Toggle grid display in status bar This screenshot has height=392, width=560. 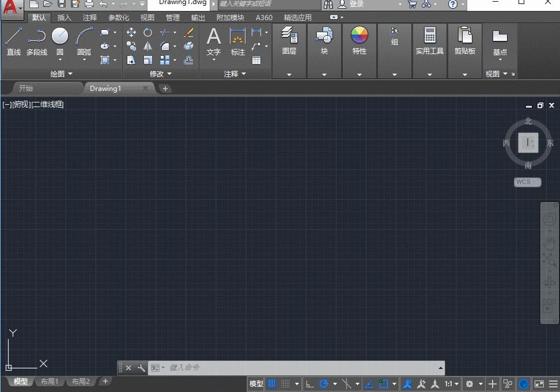point(272,384)
